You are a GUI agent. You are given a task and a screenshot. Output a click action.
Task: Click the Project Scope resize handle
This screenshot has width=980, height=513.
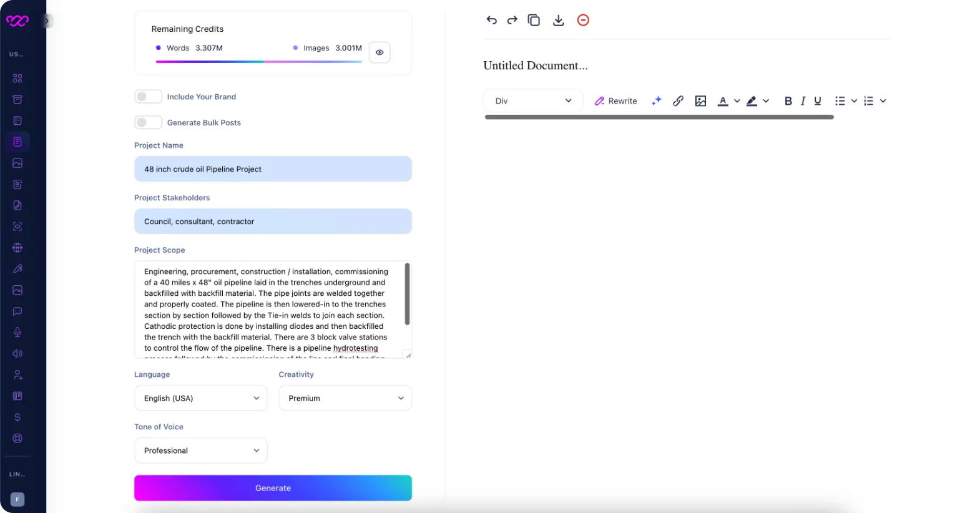pos(408,354)
